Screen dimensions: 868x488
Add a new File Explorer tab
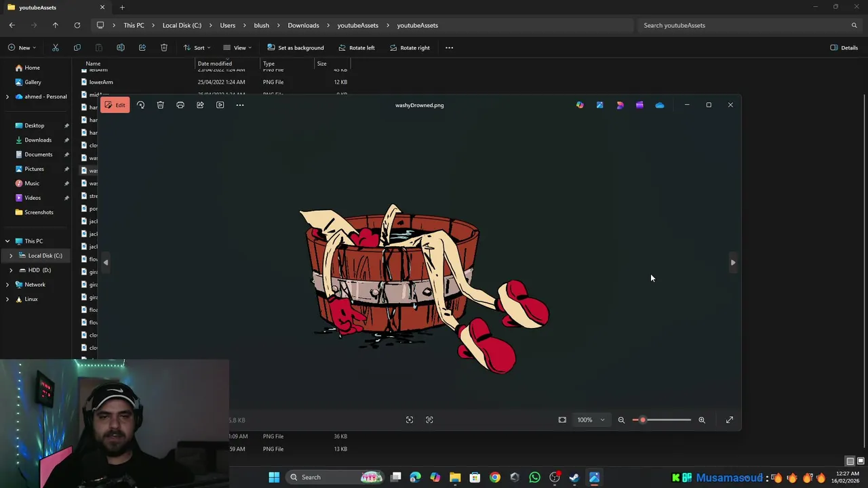(x=122, y=7)
